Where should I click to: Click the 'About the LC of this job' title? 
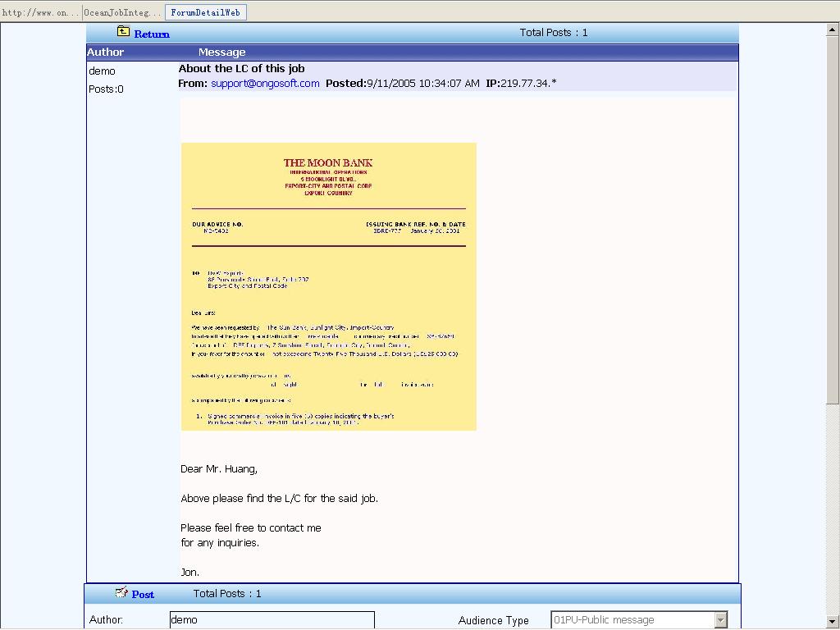241,69
